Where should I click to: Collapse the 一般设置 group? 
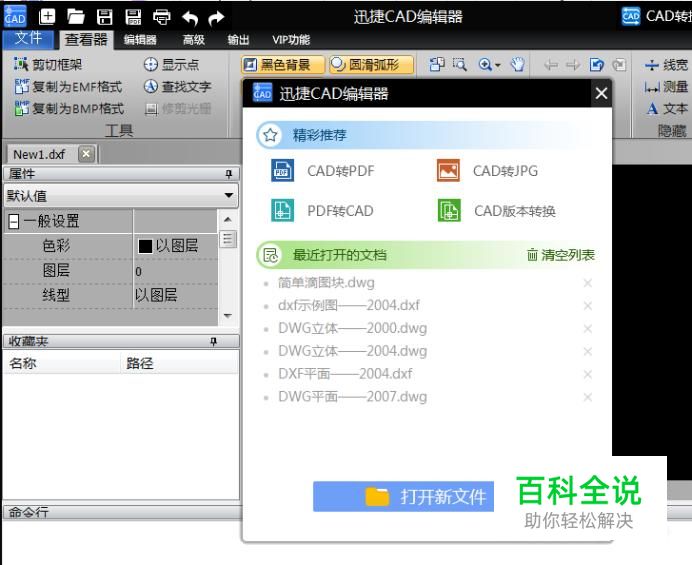pyautogui.click(x=14, y=221)
